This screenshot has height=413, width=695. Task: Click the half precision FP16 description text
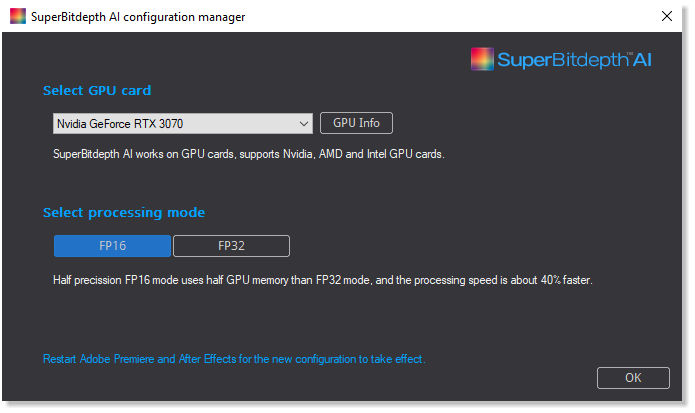[323, 280]
